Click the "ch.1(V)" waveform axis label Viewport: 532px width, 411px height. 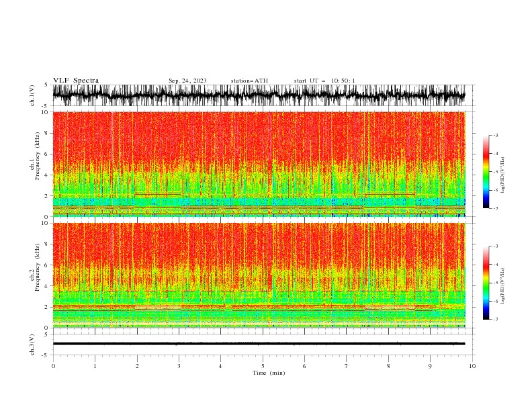[32, 95]
